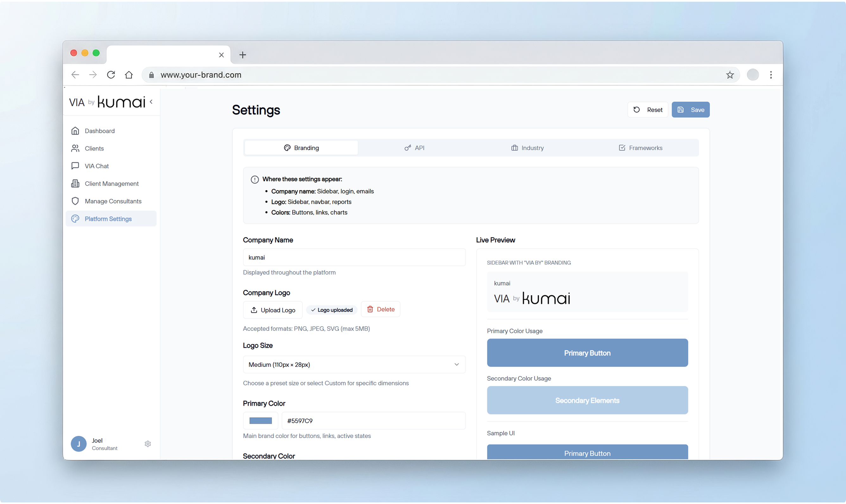Viewport: 846px width, 504px height.
Task: Click the browser home icon
Action: (129, 75)
